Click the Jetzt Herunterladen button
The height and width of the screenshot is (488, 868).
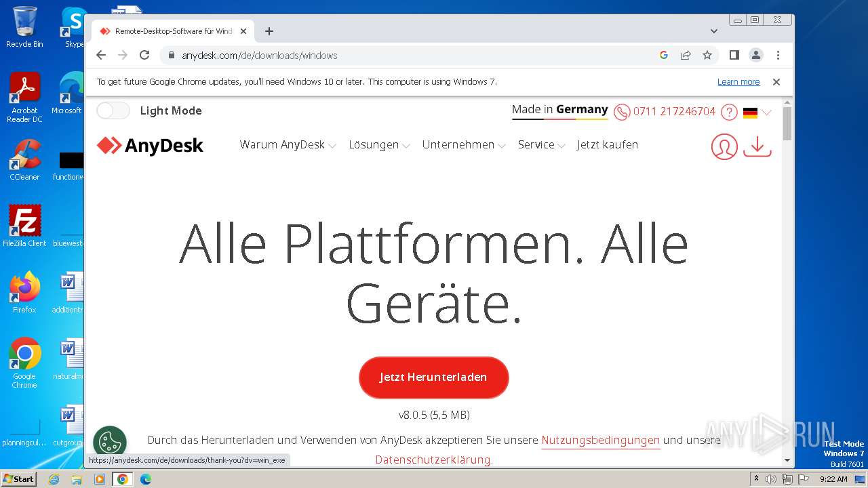click(x=433, y=378)
